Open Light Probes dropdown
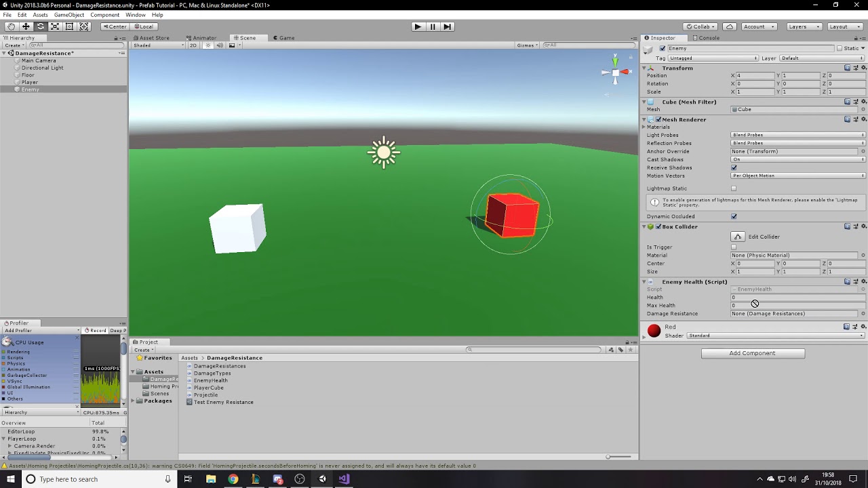 798,135
